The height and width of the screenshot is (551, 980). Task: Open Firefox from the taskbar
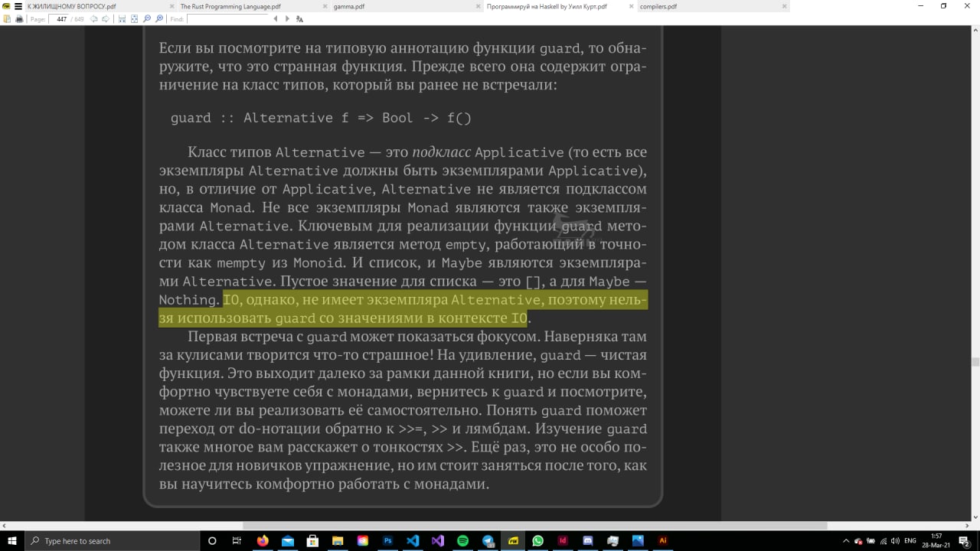pos(263,540)
